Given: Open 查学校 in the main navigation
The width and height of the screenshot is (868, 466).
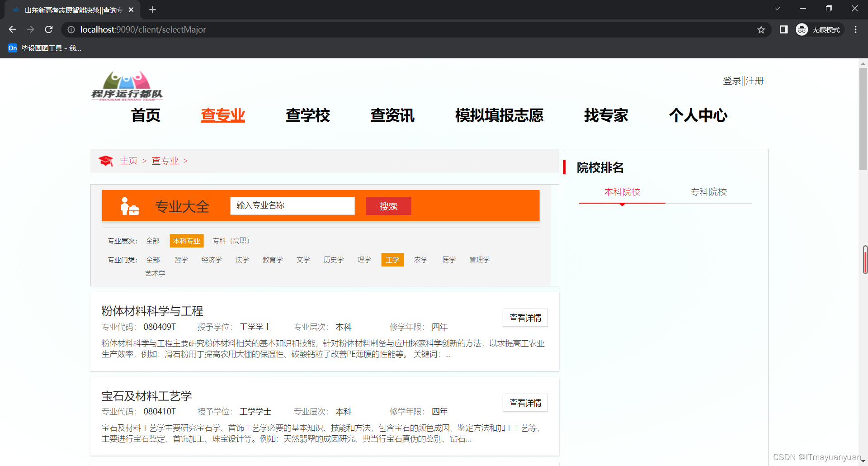Looking at the screenshot, I should [x=307, y=115].
